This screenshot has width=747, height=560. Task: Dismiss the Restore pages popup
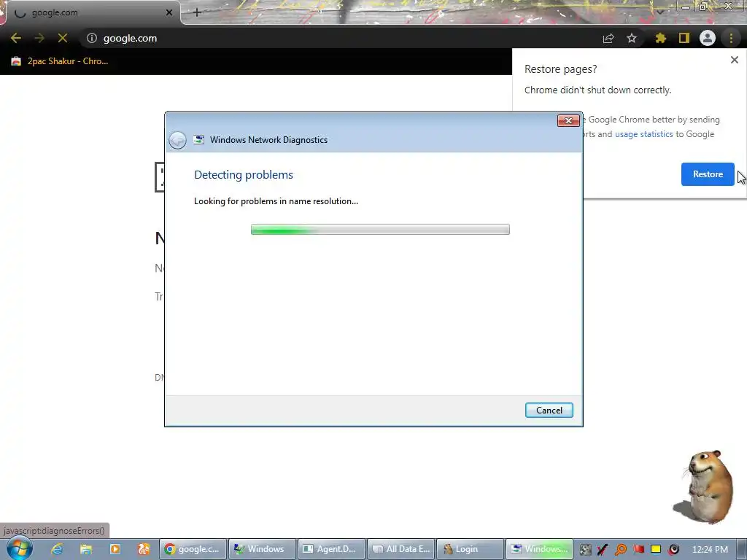(734, 60)
